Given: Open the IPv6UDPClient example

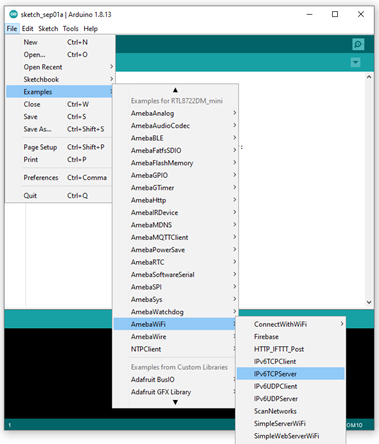Looking at the screenshot, I should tap(291, 386).
